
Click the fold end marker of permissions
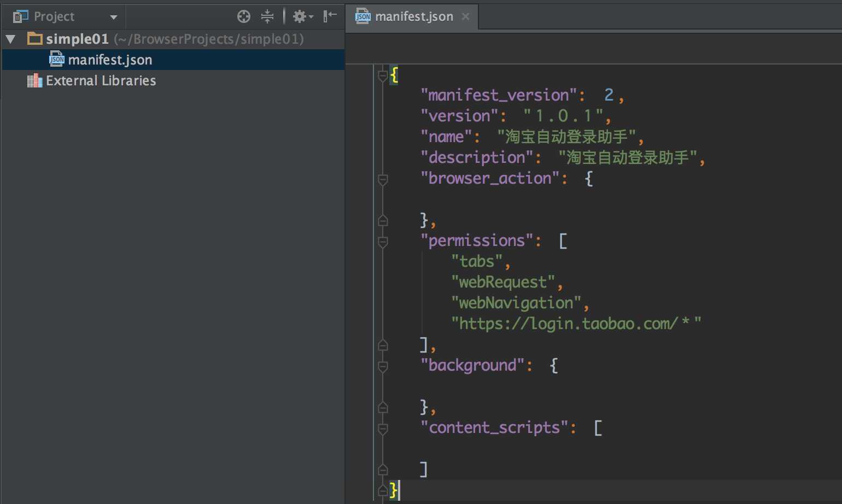click(x=383, y=345)
